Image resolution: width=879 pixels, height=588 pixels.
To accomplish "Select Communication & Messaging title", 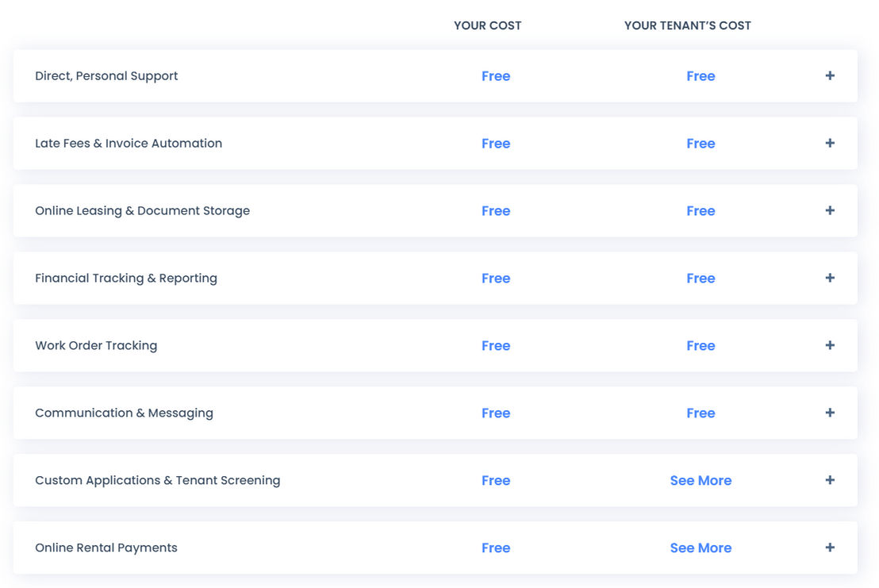I will pos(124,413).
